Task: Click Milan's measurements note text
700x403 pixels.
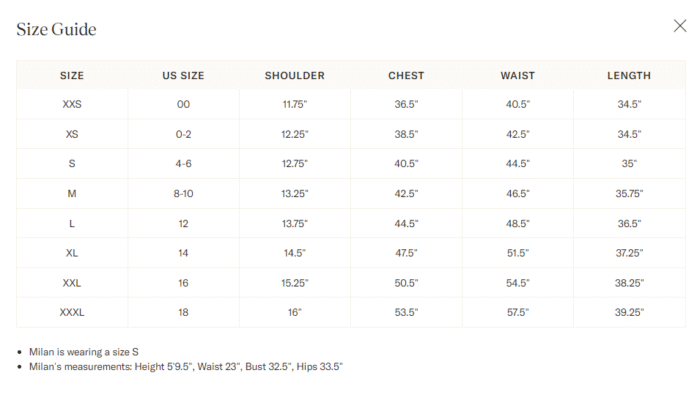Action: coord(186,366)
